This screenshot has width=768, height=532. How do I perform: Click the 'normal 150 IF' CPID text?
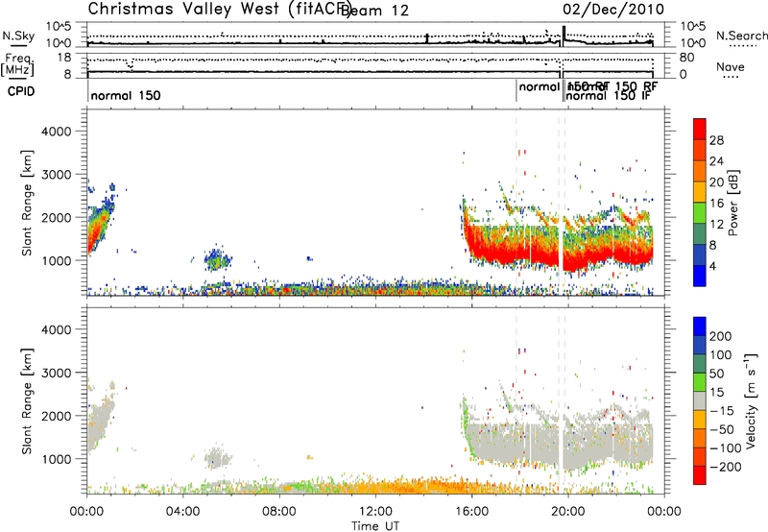608,95
